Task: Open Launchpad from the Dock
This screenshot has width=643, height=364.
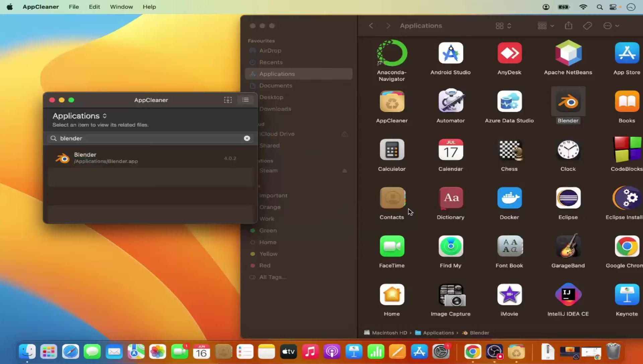Action: point(49,352)
